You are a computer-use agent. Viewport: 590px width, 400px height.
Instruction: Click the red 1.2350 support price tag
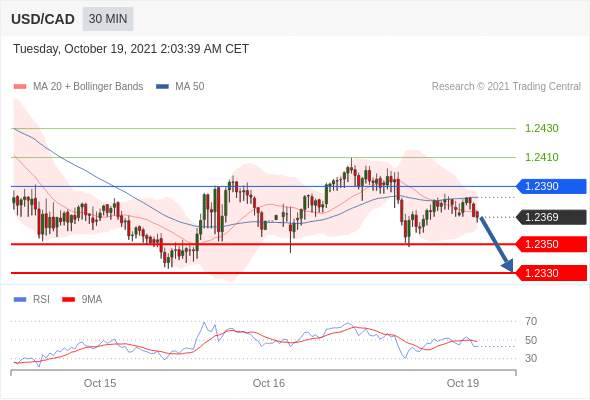(551, 244)
